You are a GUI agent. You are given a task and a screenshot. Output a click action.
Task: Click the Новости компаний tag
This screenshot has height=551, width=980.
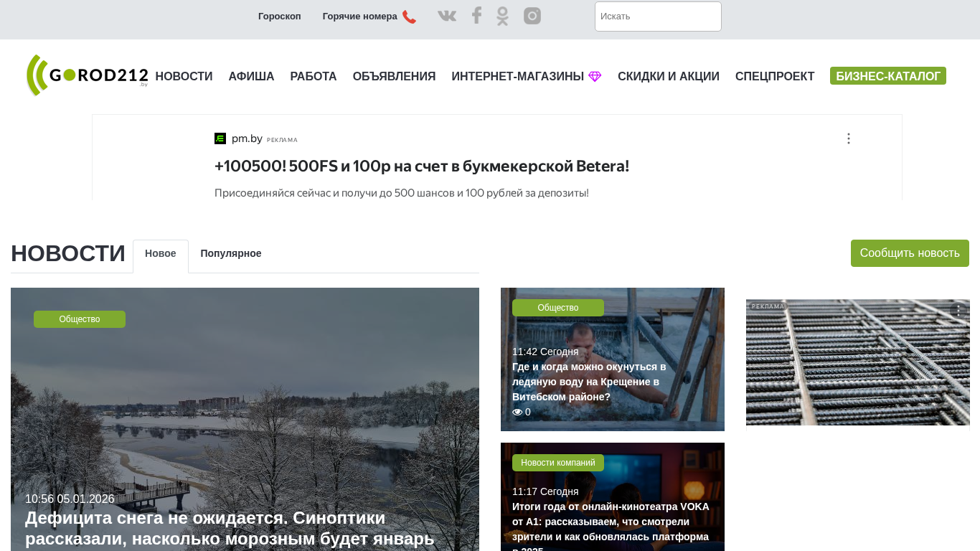coord(558,463)
